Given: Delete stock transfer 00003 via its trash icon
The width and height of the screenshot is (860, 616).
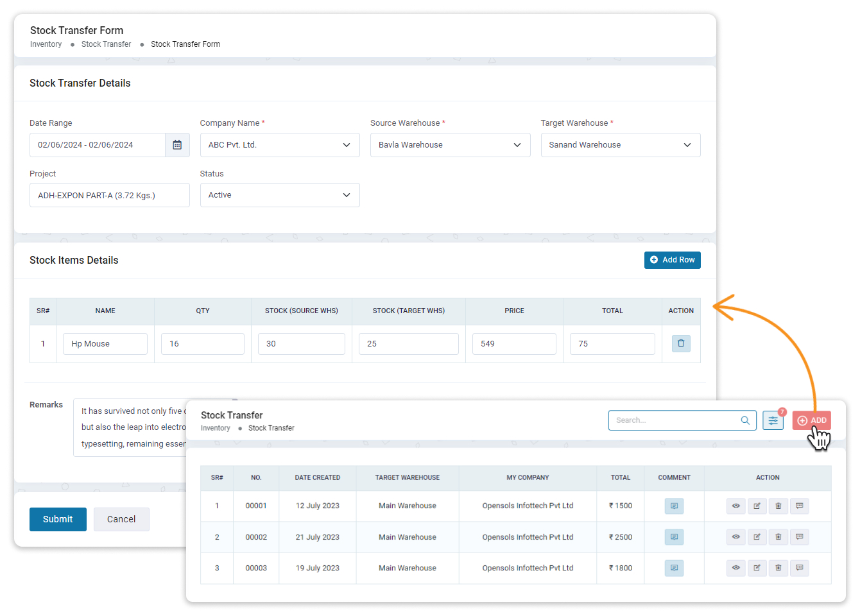Looking at the screenshot, I should click(778, 568).
